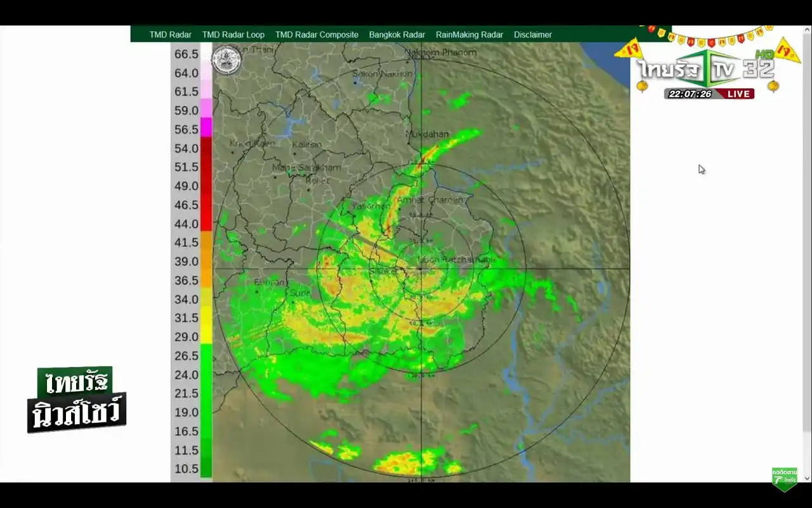View the Disclaimer page
The height and width of the screenshot is (508, 812).
click(533, 35)
